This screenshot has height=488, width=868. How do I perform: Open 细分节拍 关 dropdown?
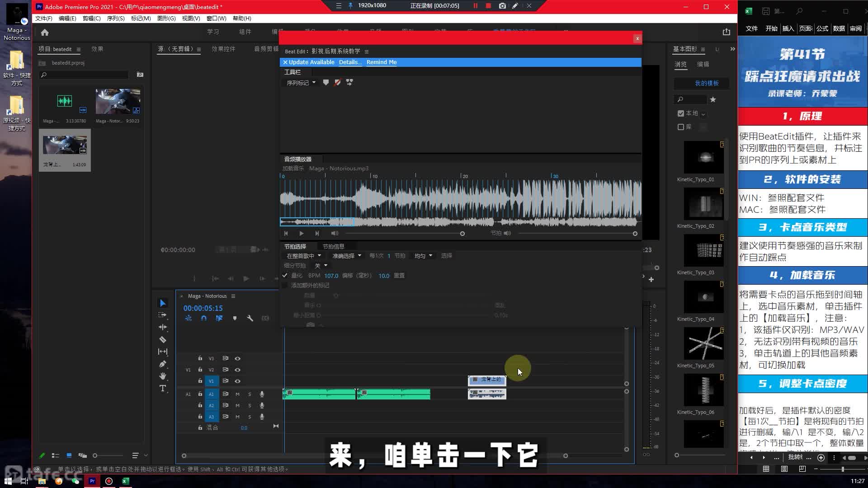click(321, 266)
